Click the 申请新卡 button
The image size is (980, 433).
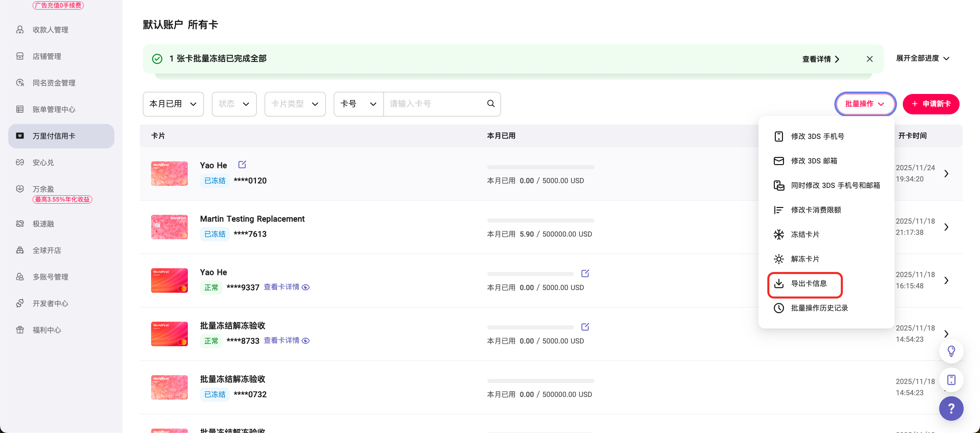pos(931,104)
